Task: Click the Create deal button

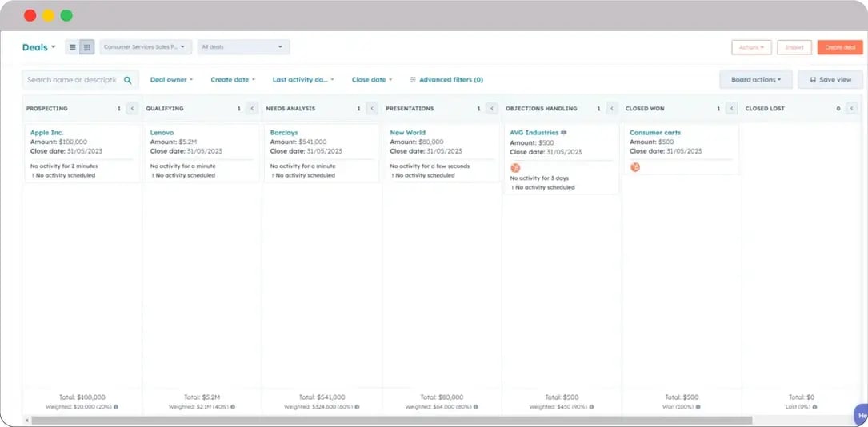Action: tap(840, 47)
